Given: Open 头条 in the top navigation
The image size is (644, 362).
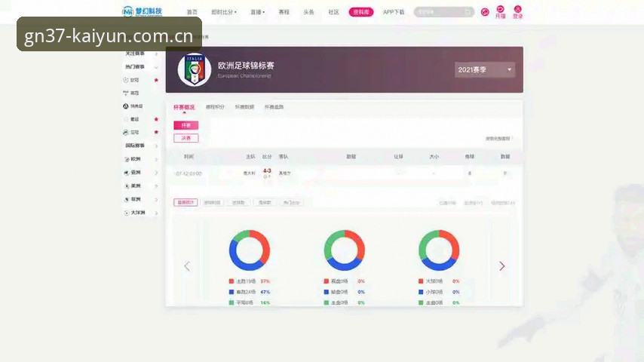Looking at the screenshot, I should point(308,12).
